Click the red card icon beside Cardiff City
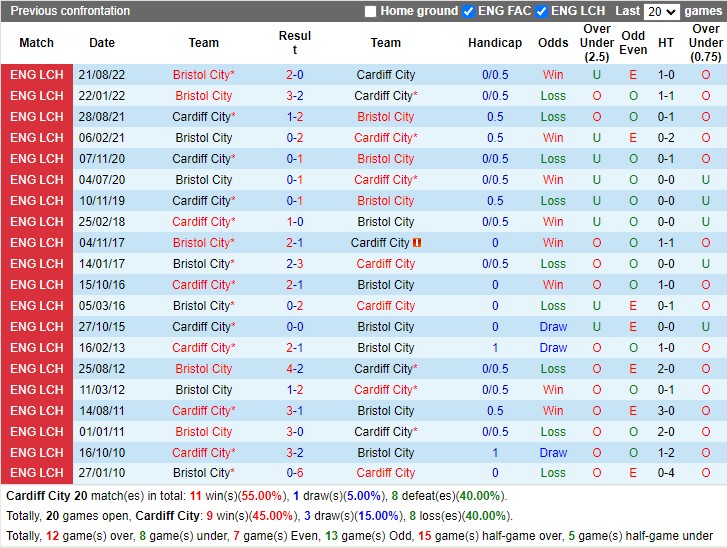 [417, 243]
